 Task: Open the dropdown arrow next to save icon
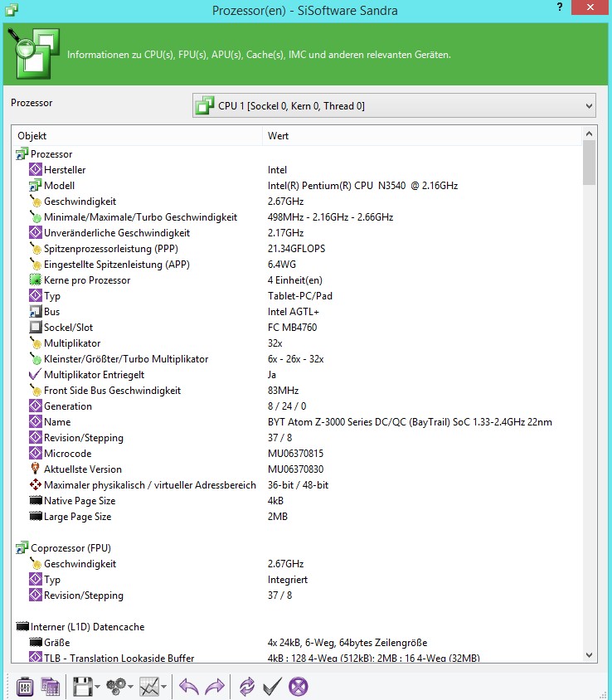tap(97, 687)
